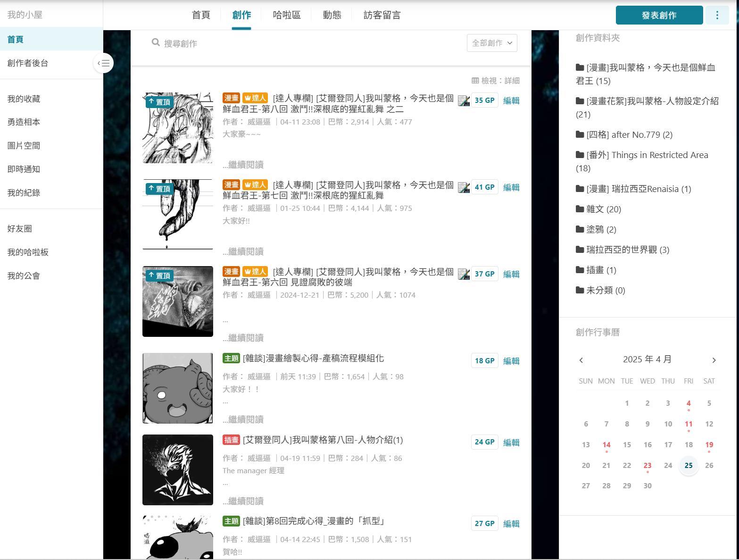Open thumbnail of 漫畫繪製心得 post
The height and width of the screenshot is (560, 739).
(178, 388)
